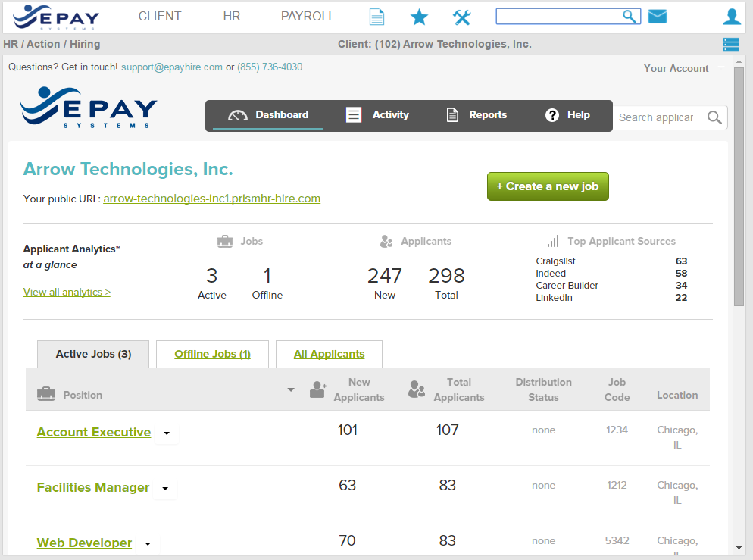Open View all analytics link

tap(67, 292)
